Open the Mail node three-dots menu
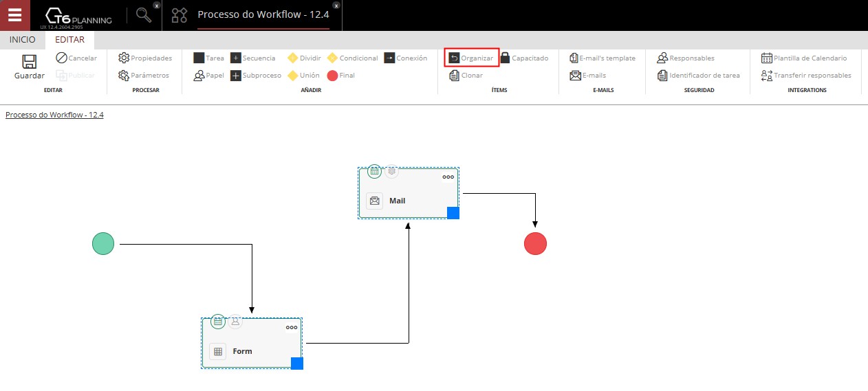 pos(448,177)
